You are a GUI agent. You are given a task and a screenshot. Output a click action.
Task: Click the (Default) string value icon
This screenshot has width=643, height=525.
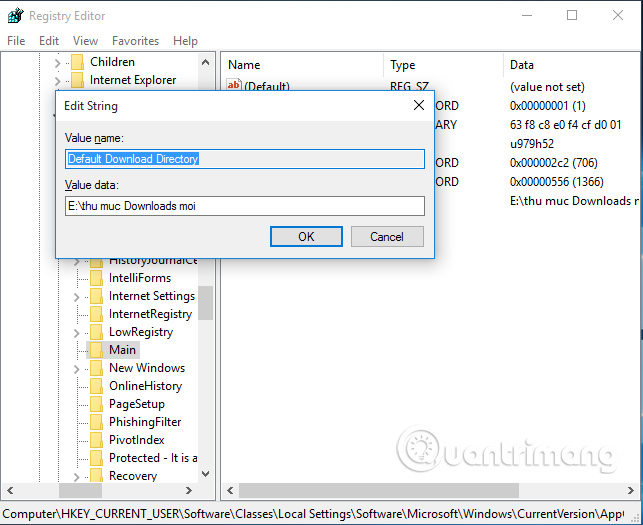coord(233,84)
